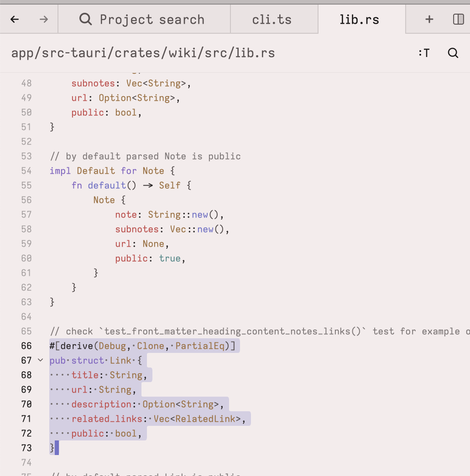The image size is (470, 476).
Task: Click line number 48 in gutter
Action: pyautogui.click(x=26, y=83)
